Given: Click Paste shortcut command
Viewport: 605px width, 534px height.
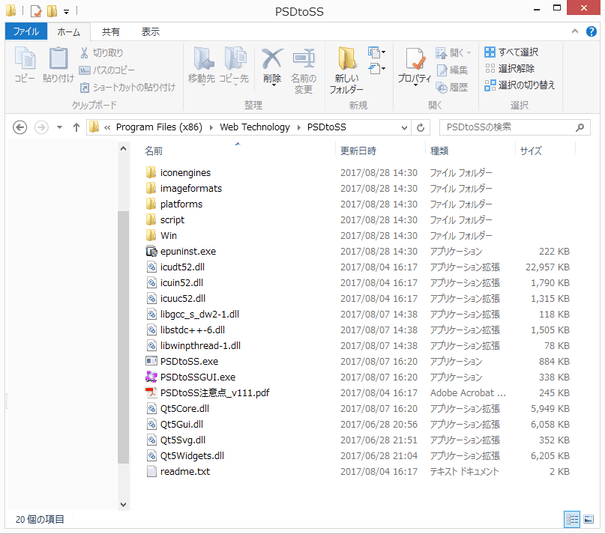Looking at the screenshot, I should [127, 88].
